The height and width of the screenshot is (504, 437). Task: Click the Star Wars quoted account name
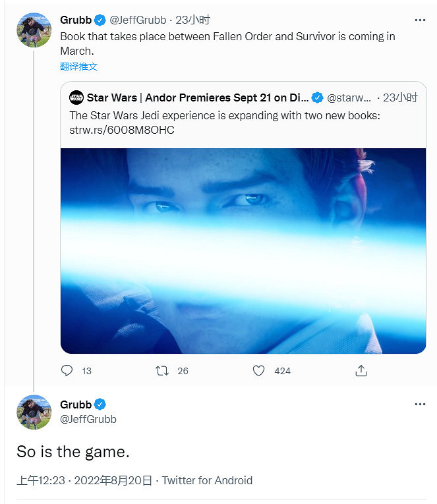tap(198, 98)
